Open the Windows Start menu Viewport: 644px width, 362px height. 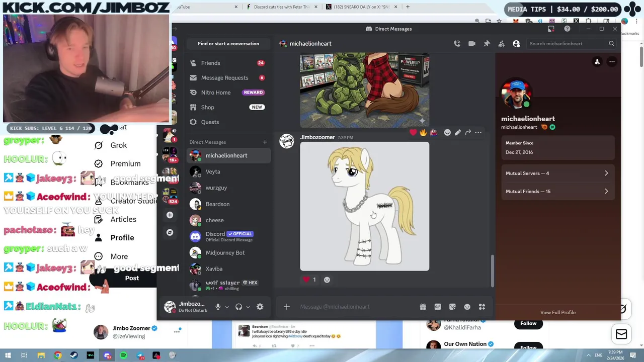tap(9, 355)
